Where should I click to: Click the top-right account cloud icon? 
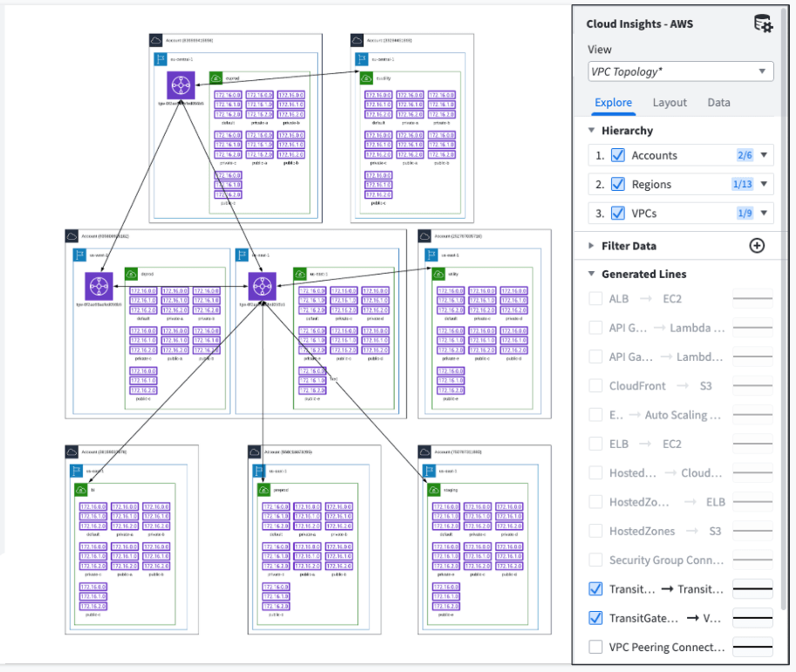click(x=357, y=40)
